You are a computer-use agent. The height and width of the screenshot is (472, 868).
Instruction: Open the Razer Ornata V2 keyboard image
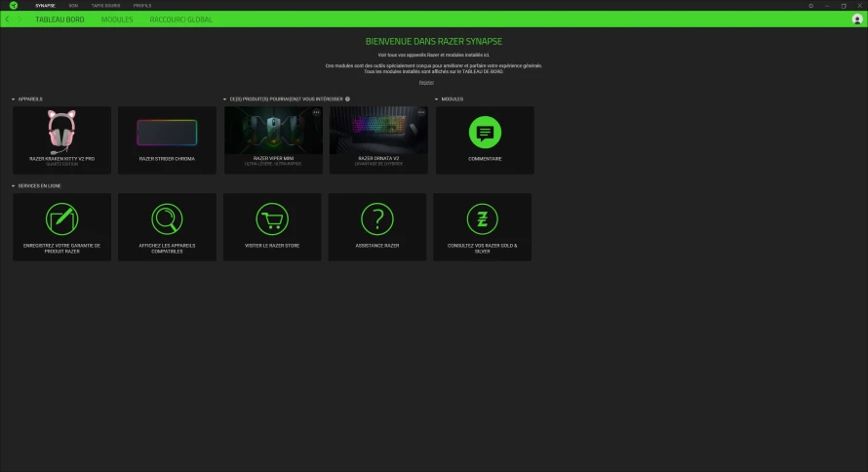tap(378, 131)
